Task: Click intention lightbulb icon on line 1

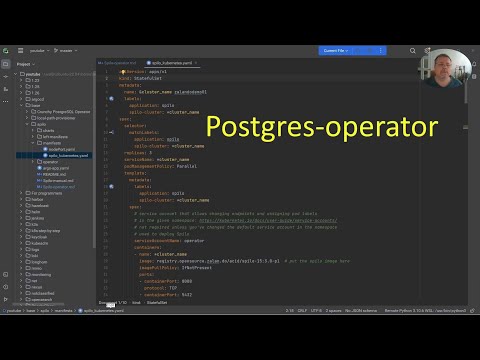Action: tap(123, 72)
